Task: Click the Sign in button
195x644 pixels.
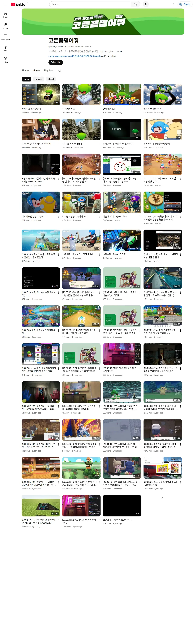Action: [185, 4]
